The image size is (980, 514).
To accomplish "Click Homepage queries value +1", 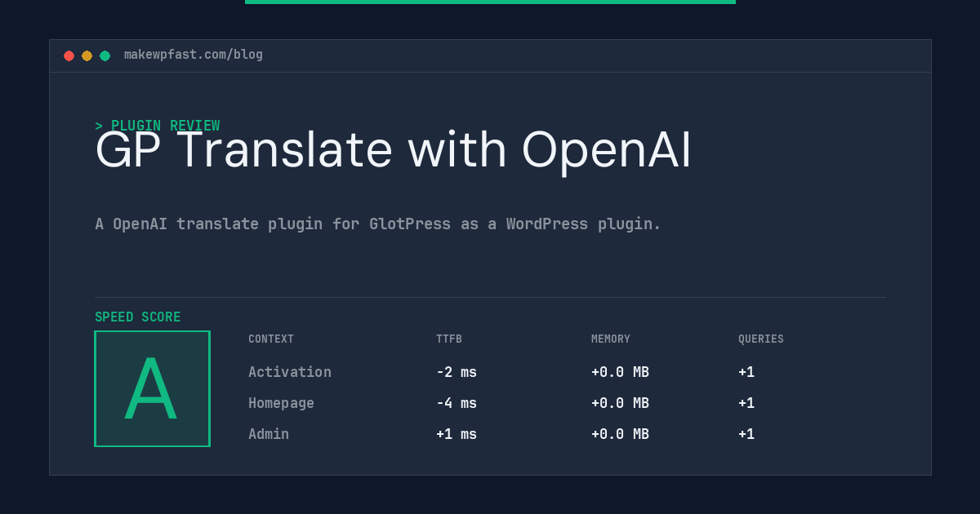I will click(x=746, y=403).
